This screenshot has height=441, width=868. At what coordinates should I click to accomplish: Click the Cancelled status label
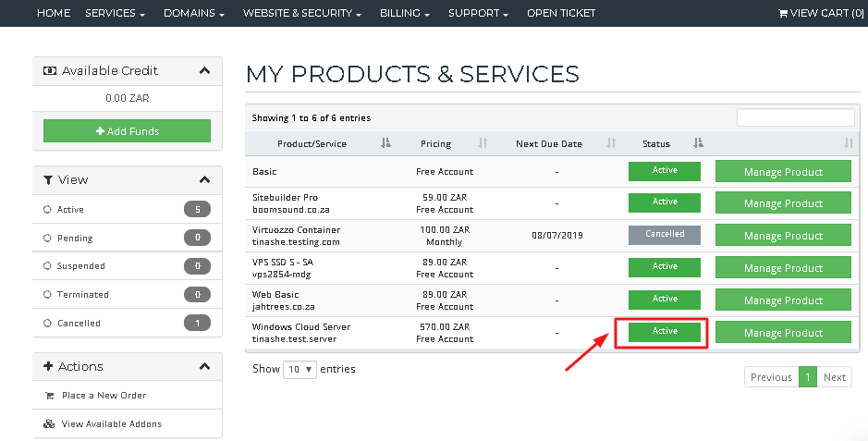pyautogui.click(x=665, y=235)
